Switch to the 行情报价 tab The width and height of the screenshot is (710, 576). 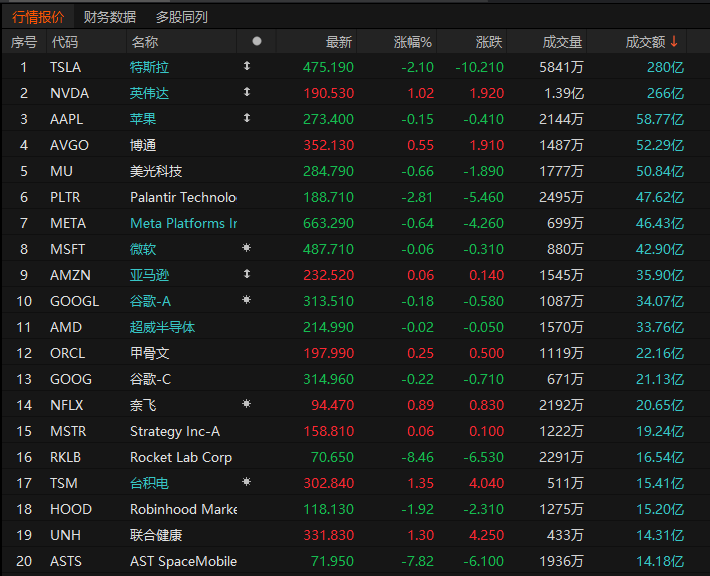pyautogui.click(x=38, y=17)
